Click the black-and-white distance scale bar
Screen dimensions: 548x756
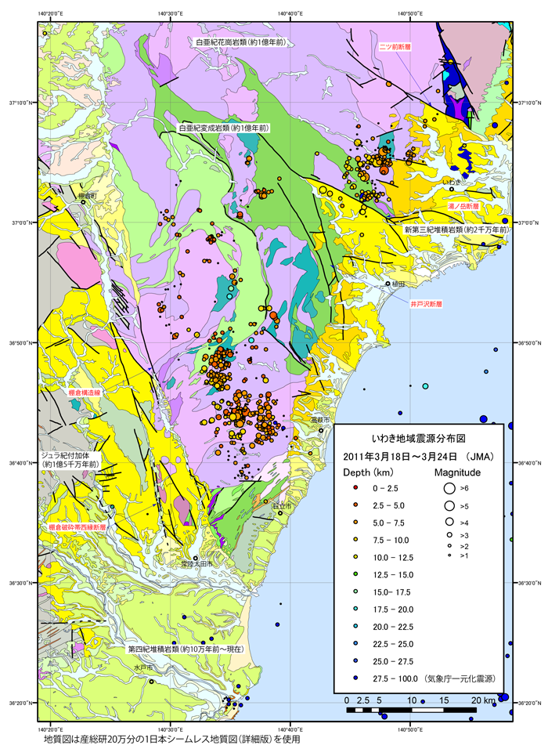pyautogui.click(x=412, y=710)
